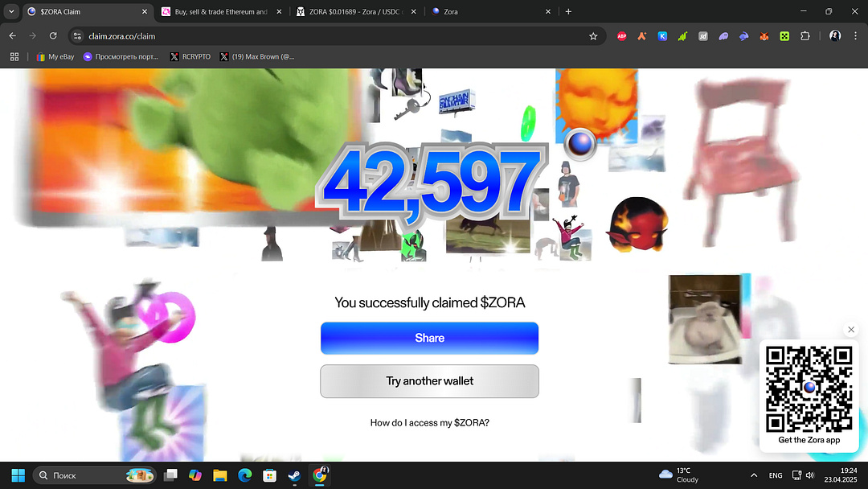Open the 19:24 clock and calendar
The image size is (868, 489).
pyautogui.click(x=841, y=475)
